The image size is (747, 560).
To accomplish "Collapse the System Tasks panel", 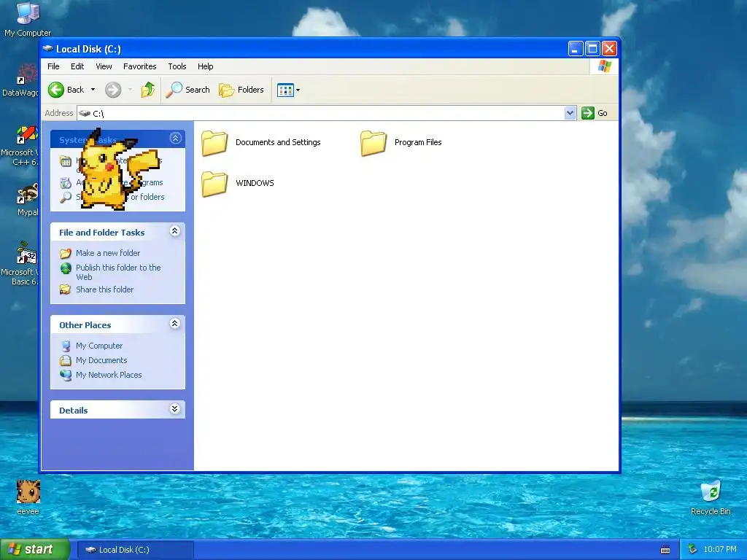I will point(175,139).
